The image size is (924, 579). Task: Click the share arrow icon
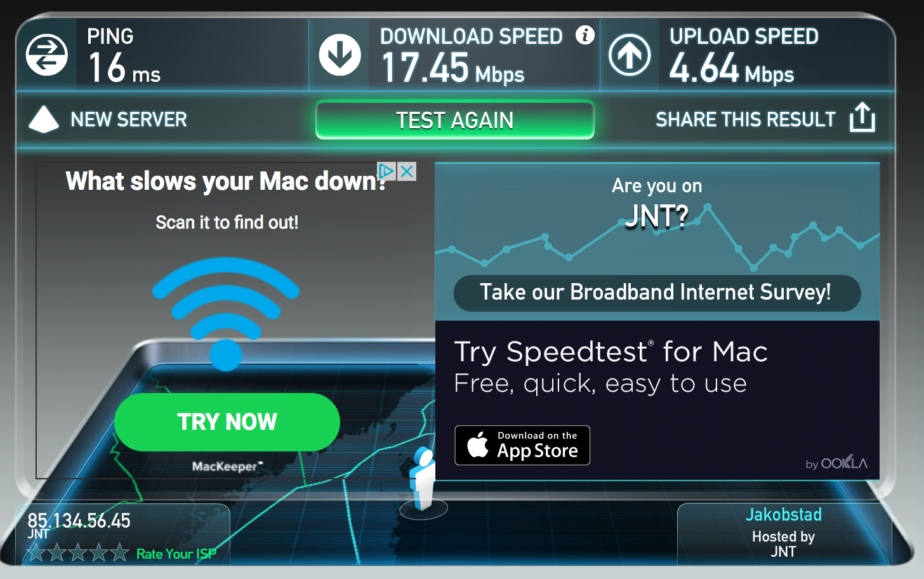point(862,117)
